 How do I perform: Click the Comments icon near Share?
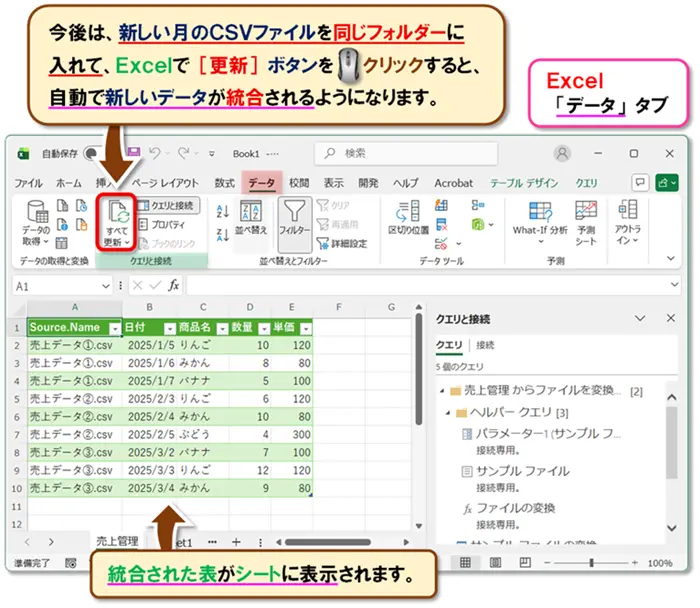[640, 183]
